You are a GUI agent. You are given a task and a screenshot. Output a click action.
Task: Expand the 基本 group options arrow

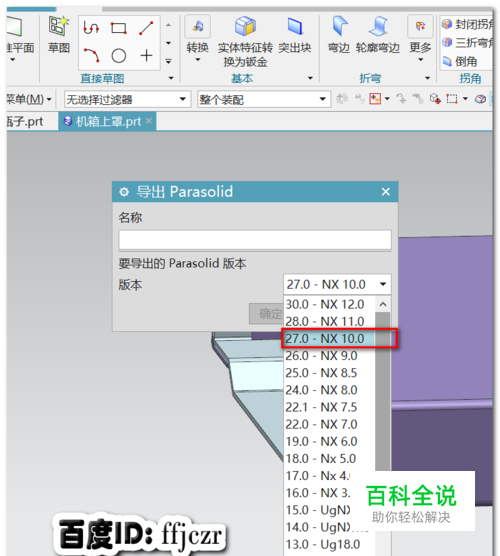coord(310,78)
